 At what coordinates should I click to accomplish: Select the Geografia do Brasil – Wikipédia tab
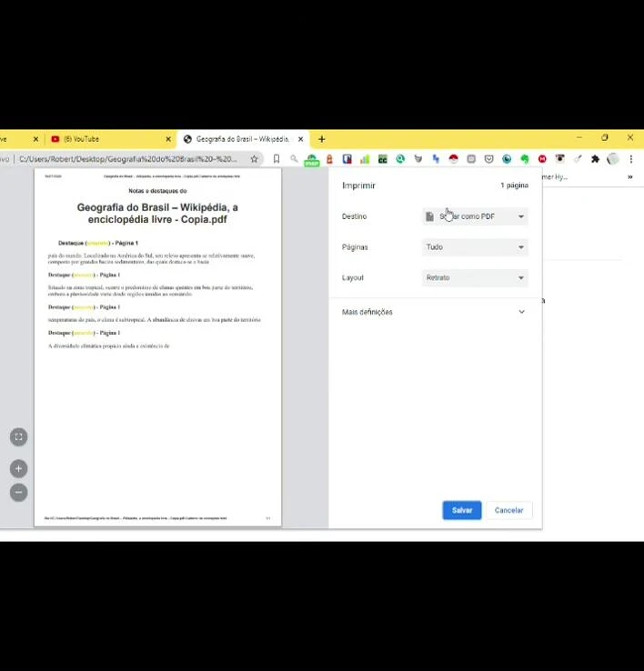coord(242,139)
